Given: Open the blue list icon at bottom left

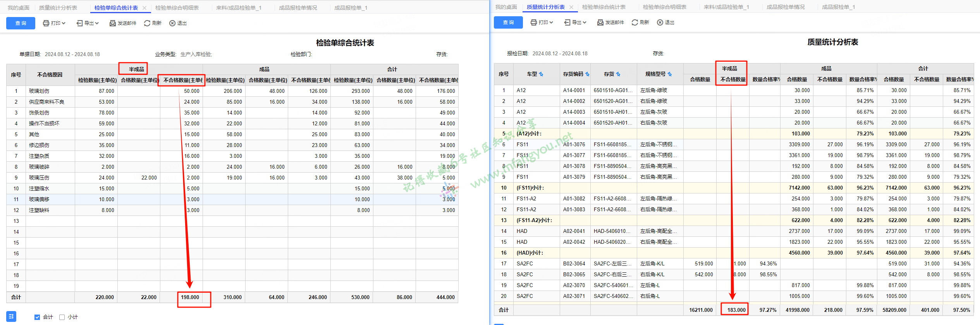Looking at the screenshot, I should tap(11, 316).
